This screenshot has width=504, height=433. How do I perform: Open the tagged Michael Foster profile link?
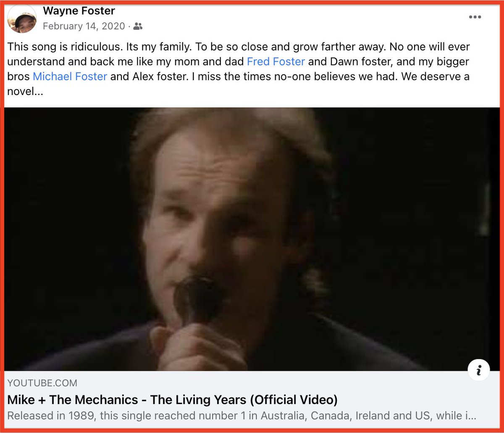click(70, 77)
